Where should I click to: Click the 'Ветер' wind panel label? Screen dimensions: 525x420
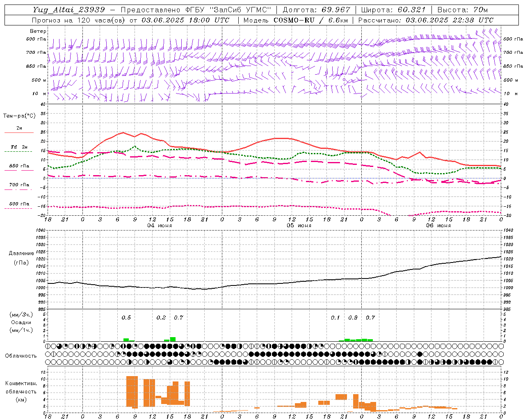[38, 31]
